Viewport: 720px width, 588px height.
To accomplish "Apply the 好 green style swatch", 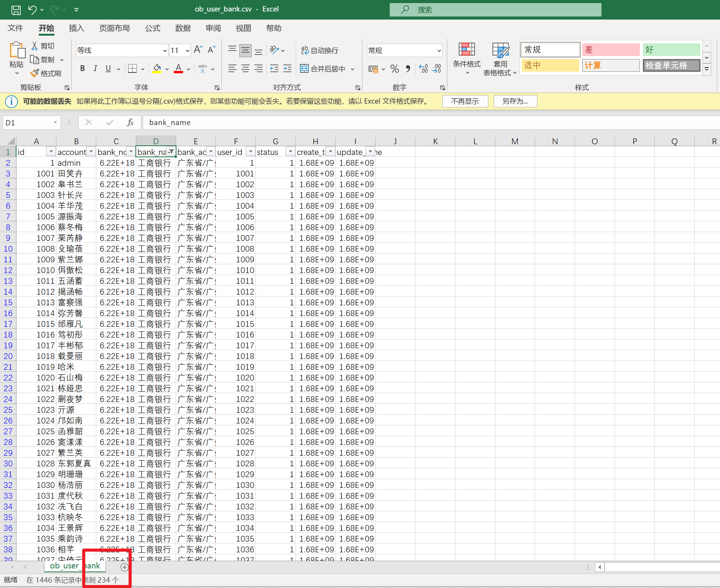I will coord(672,49).
